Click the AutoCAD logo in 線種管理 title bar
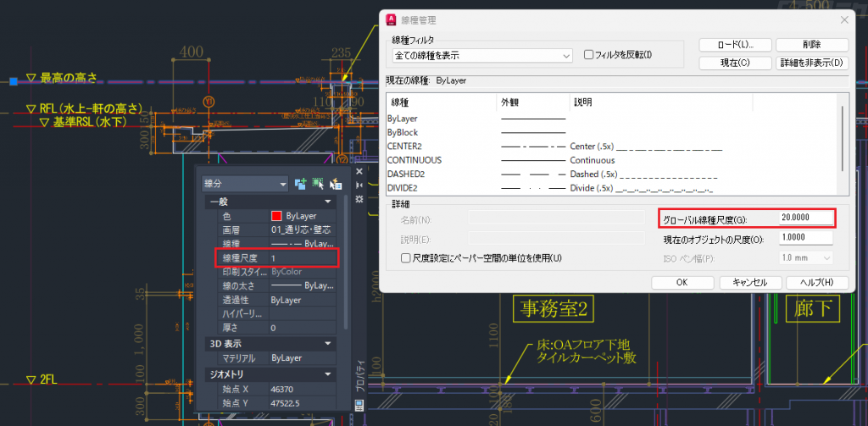The width and height of the screenshot is (868, 426). tap(391, 19)
